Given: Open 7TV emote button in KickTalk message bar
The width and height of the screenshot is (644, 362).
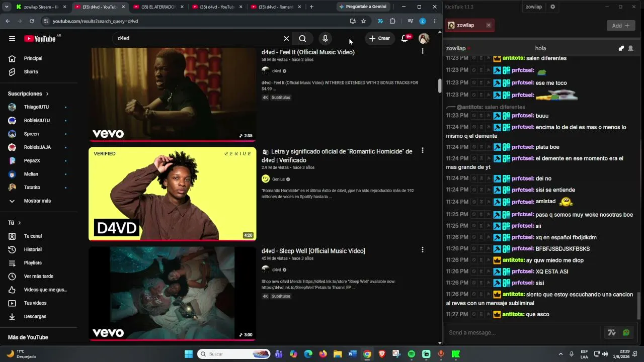Looking at the screenshot, I should click(x=612, y=332).
